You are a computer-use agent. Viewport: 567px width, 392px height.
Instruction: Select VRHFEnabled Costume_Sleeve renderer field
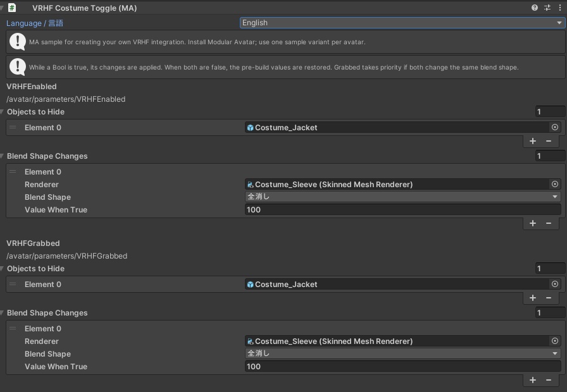[x=397, y=184]
